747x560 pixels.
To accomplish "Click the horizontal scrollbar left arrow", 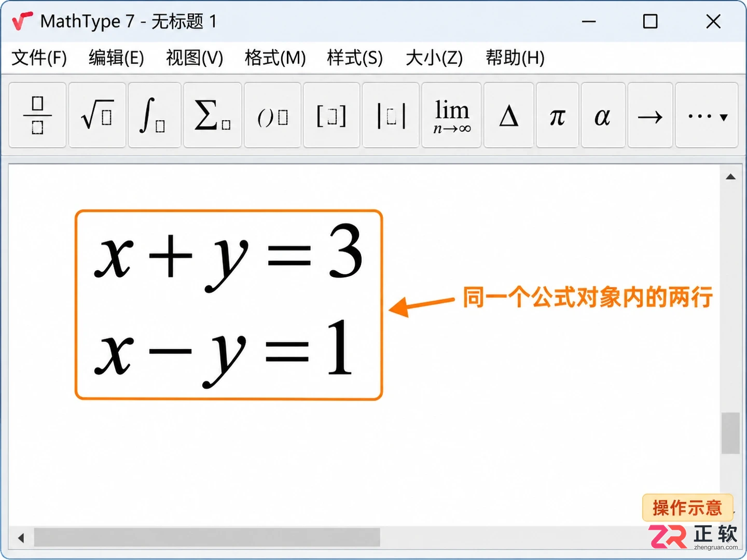I will point(21,538).
